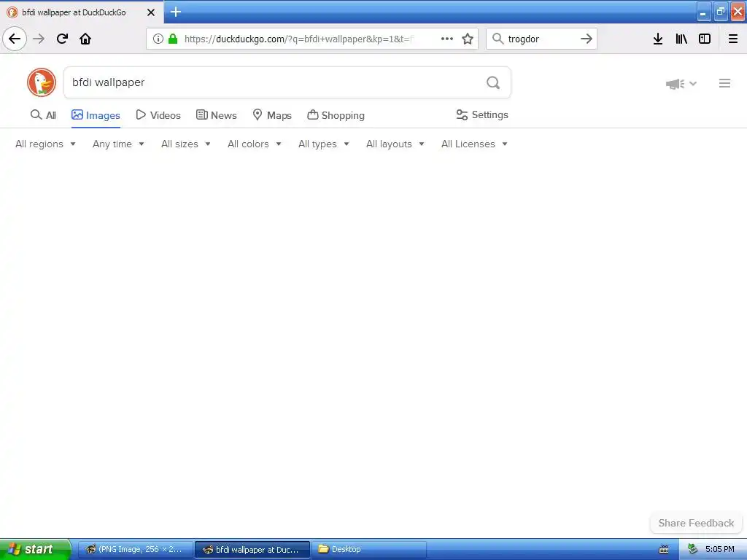
Task: Open page actions three-dot menu
Action: point(447,39)
